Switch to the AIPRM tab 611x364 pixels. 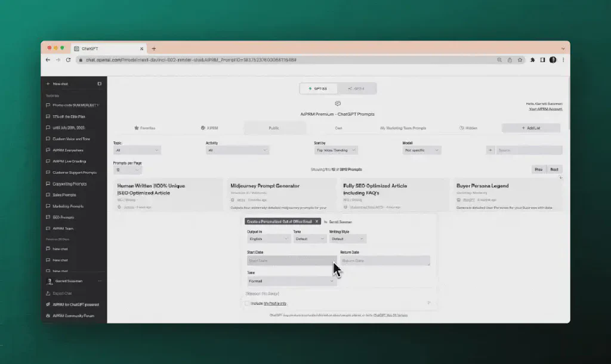coord(209,128)
